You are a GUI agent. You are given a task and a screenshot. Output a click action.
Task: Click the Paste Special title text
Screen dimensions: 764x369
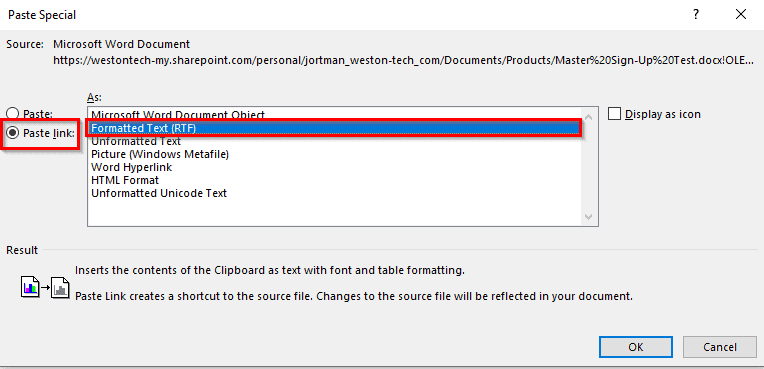[x=42, y=15]
